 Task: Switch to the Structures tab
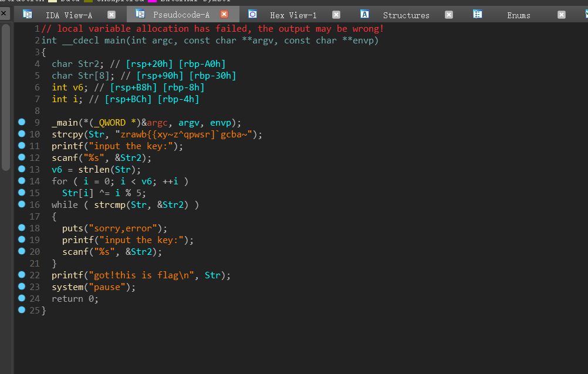[x=406, y=15]
